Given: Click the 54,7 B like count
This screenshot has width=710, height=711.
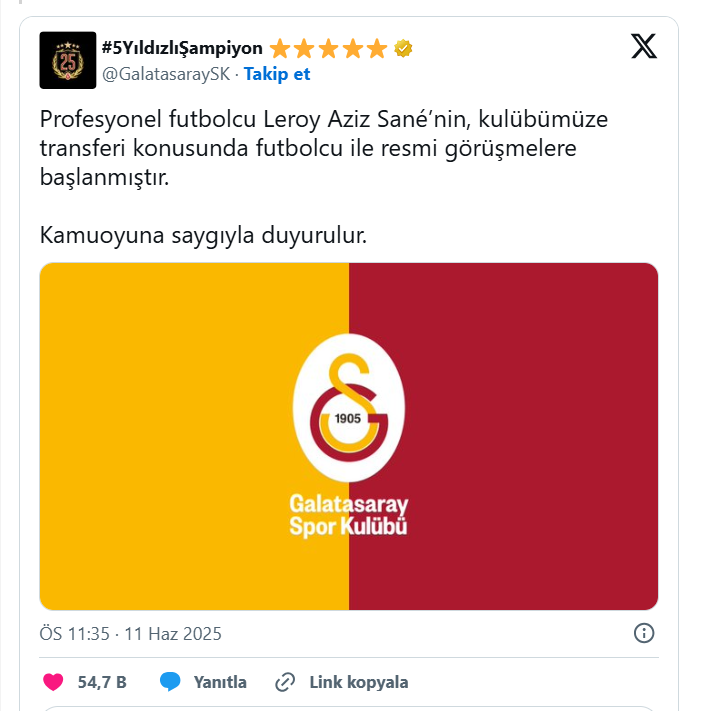Looking at the screenshot, I should click(x=102, y=682).
